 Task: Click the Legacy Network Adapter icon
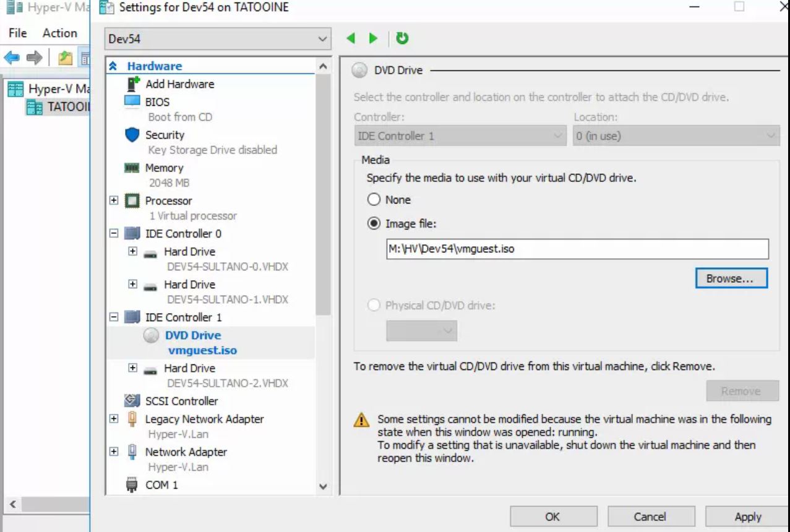tap(132, 419)
